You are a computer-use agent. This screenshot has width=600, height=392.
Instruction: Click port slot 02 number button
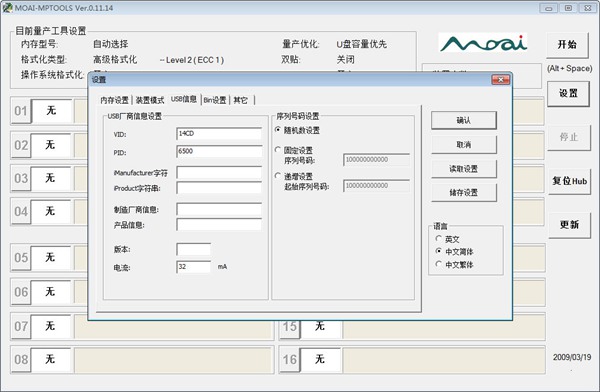[21, 145]
